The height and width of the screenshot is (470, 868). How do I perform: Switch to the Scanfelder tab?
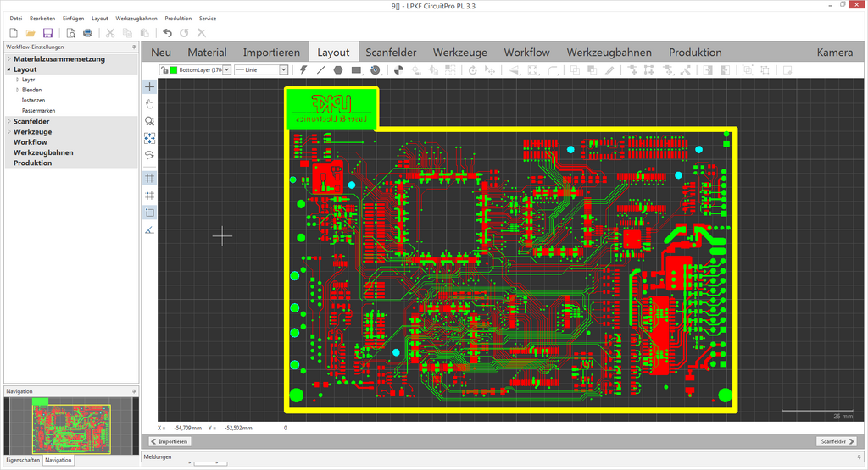391,53
